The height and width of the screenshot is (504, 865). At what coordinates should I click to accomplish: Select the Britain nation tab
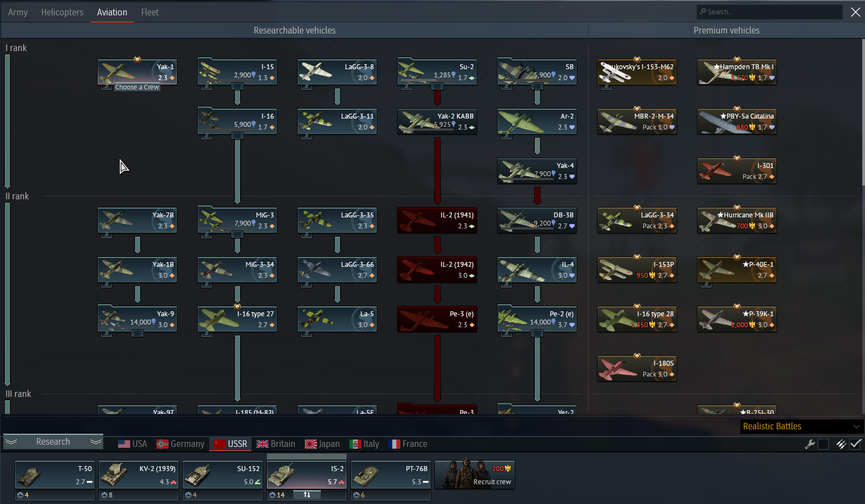pyautogui.click(x=276, y=444)
